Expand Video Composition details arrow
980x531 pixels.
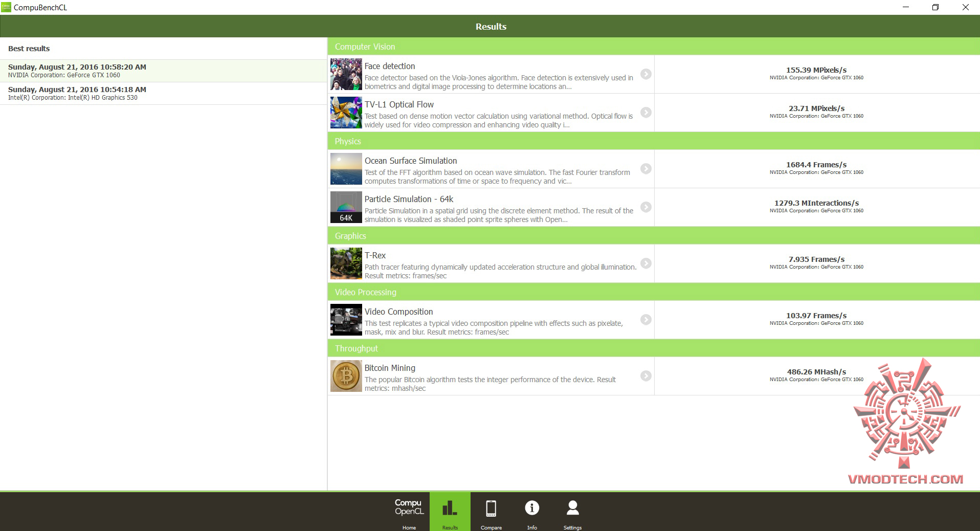[x=646, y=320]
